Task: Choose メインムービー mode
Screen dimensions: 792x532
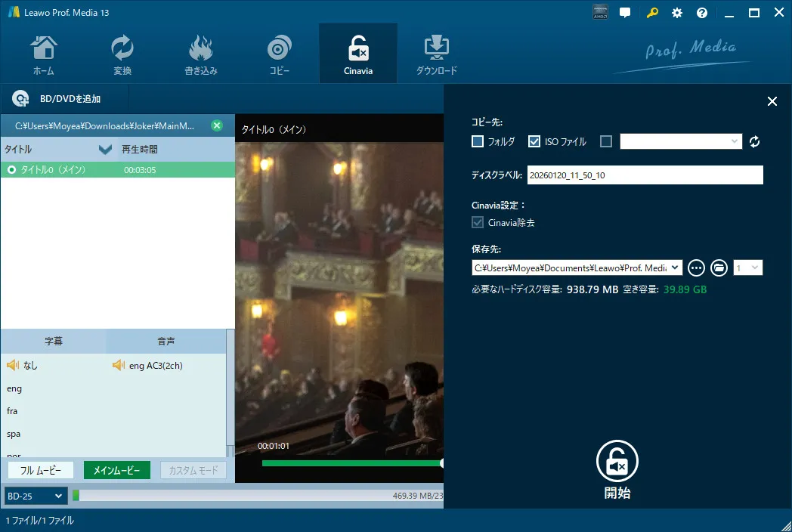Action: [x=116, y=470]
